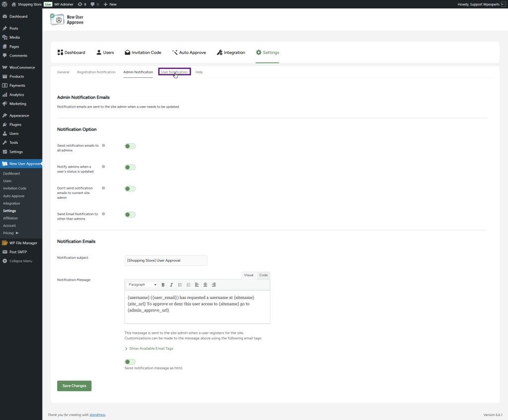Open the Paragraph format dropdown
Screen dimensions: 508x420
tap(142, 285)
